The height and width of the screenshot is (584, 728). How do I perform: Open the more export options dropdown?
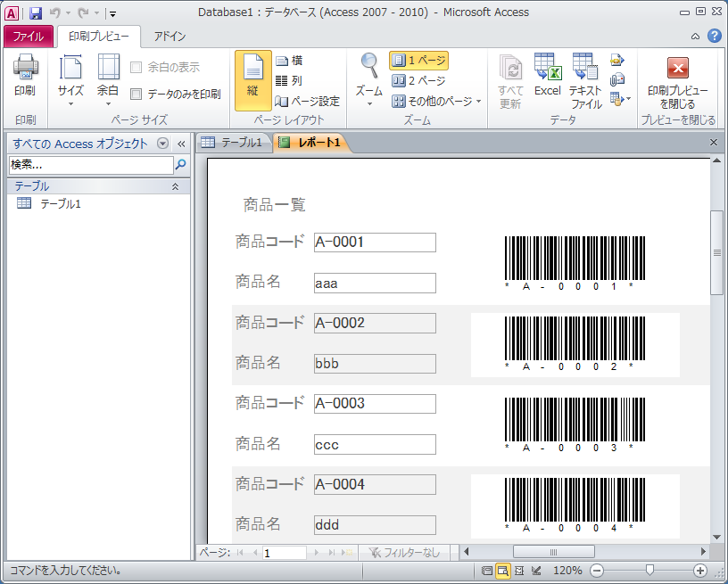click(620, 99)
